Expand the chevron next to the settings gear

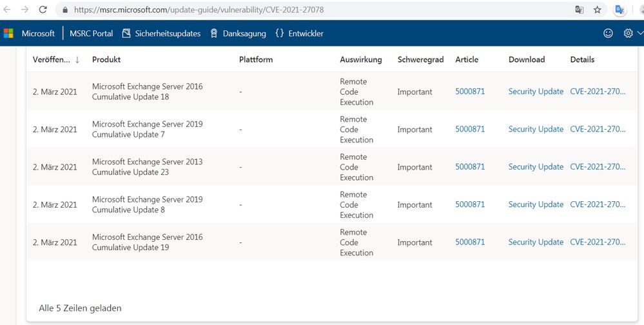640,34
